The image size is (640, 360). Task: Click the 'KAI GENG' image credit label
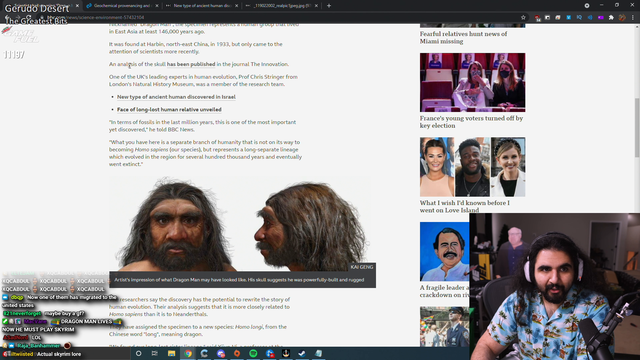(362, 267)
